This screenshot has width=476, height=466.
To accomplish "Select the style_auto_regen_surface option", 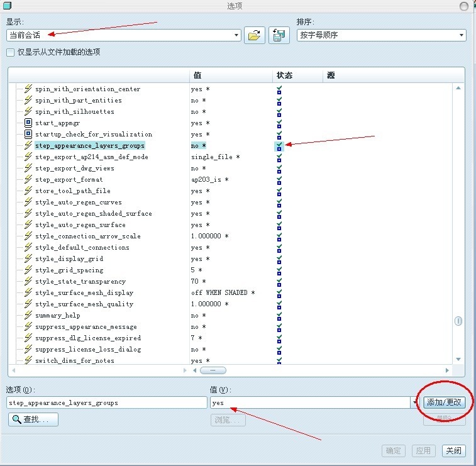I will tap(80, 225).
